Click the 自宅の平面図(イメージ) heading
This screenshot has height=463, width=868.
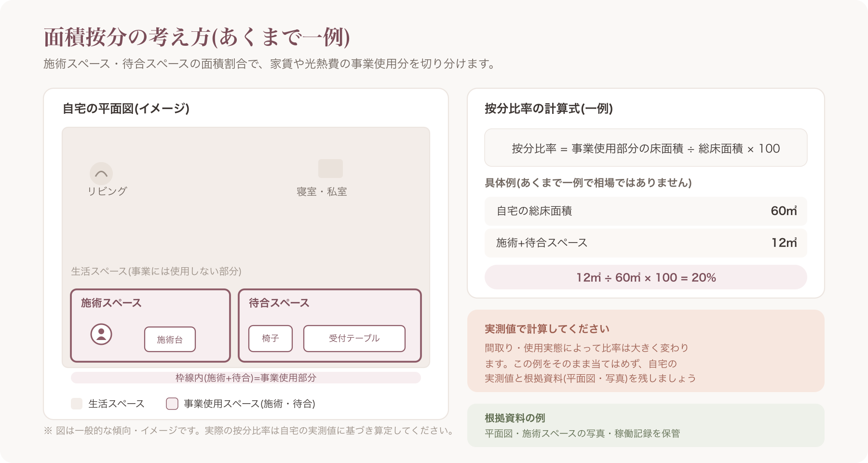(x=126, y=109)
